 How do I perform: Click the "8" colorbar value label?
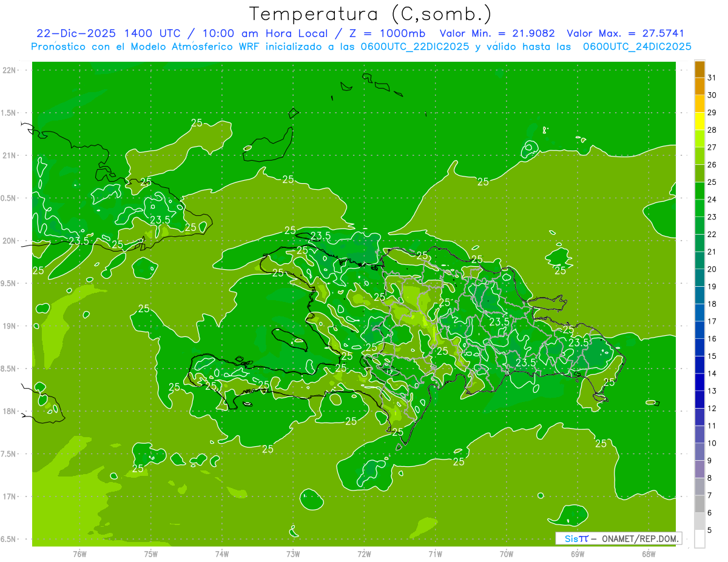tap(710, 478)
